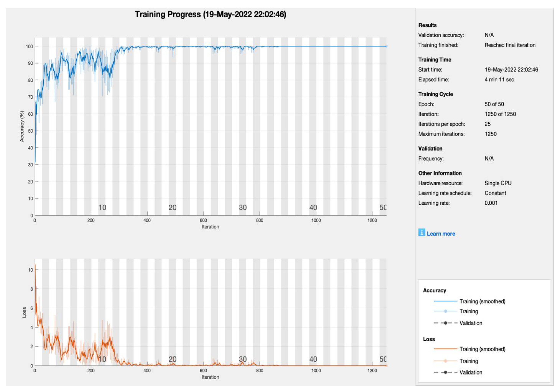Click Accuracy Training (smoothed) legend line sample
The height and width of the screenshot is (392, 558).
[x=445, y=301]
